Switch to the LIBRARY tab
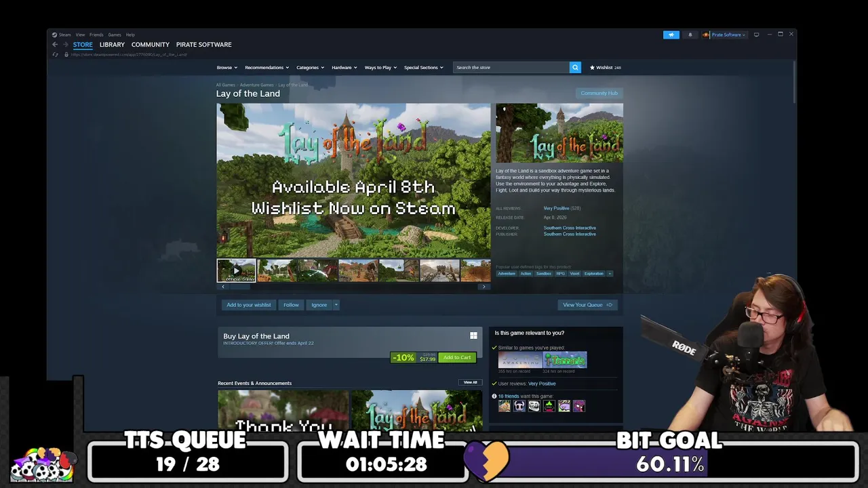This screenshot has height=488, width=868. tap(112, 45)
